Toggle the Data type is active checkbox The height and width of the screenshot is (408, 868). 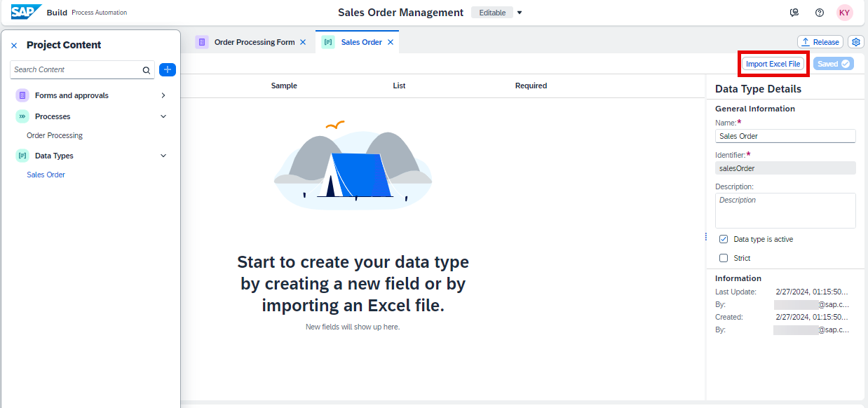point(724,239)
